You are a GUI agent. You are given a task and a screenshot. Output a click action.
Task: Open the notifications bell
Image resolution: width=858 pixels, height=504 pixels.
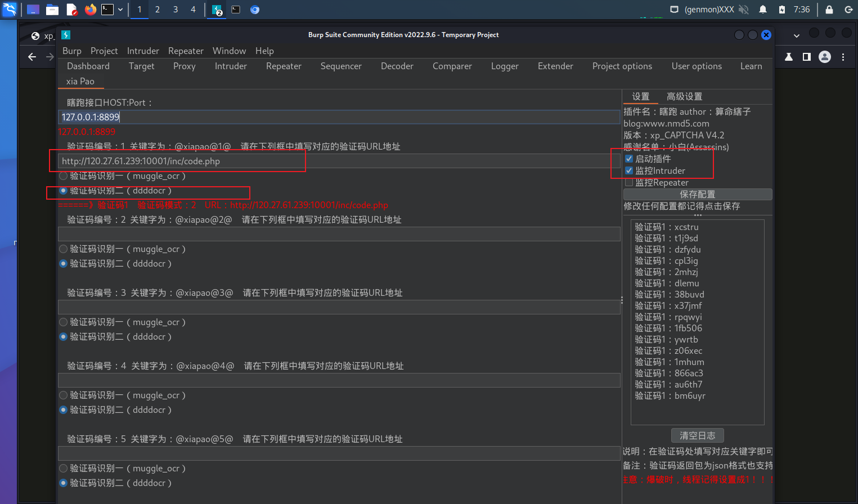763,10
